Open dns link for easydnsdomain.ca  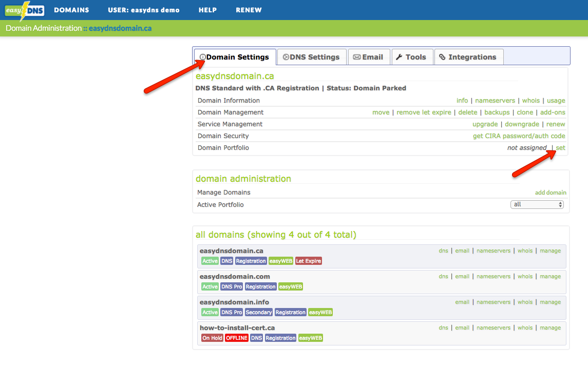443,251
